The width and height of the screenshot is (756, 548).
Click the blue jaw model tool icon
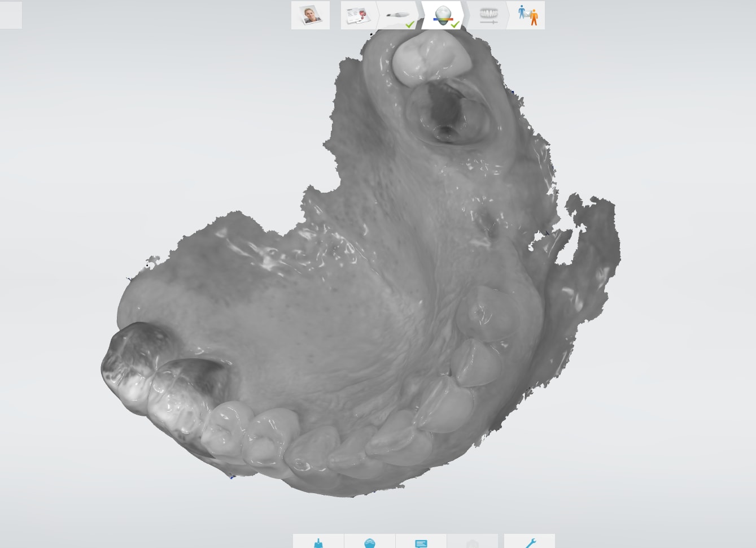click(370, 542)
